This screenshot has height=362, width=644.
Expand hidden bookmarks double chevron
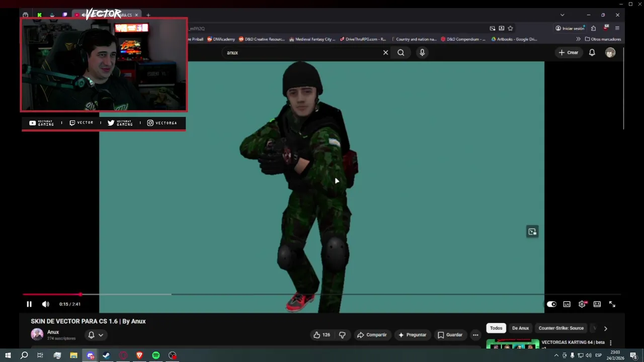[x=578, y=39]
